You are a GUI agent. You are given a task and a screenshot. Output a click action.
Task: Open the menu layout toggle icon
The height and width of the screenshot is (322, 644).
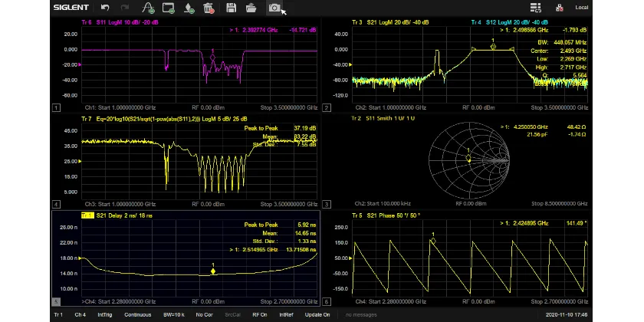point(536,8)
